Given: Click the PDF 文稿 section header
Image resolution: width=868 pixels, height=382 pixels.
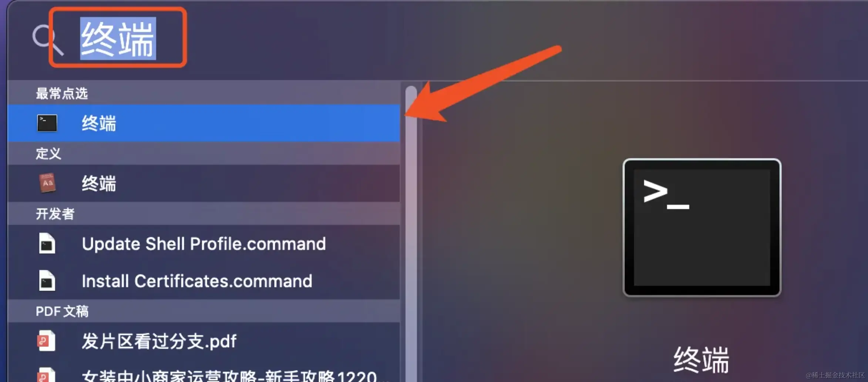Looking at the screenshot, I should tap(62, 311).
